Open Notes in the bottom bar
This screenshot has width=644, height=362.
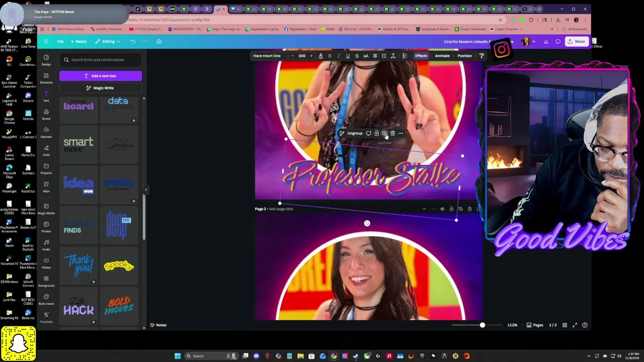(158, 325)
